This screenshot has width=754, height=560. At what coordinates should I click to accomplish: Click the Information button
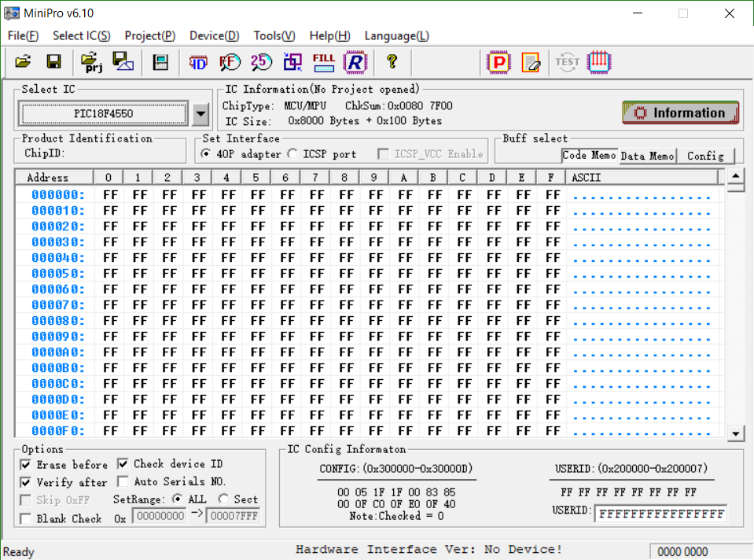click(x=680, y=113)
